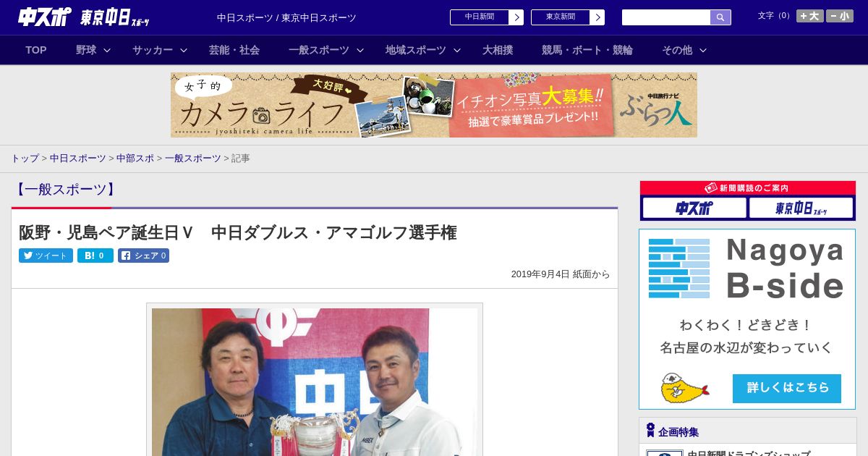Screen dimensions: 868x456
Task: Click the 中スポ subscription button
Action: coord(694,208)
